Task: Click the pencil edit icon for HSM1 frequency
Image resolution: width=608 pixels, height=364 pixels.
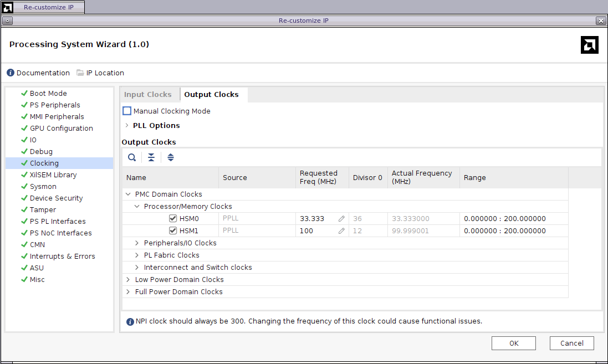Action: pyautogui.click(x=341, y=231)
